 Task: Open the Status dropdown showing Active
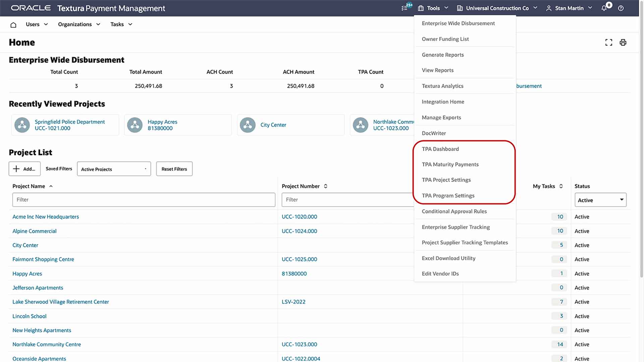click(600, 200)
